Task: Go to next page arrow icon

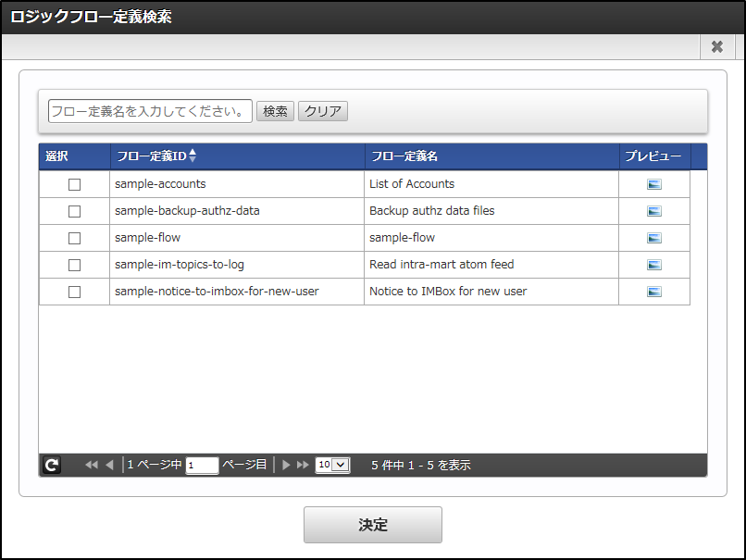Action: point(286,465)
